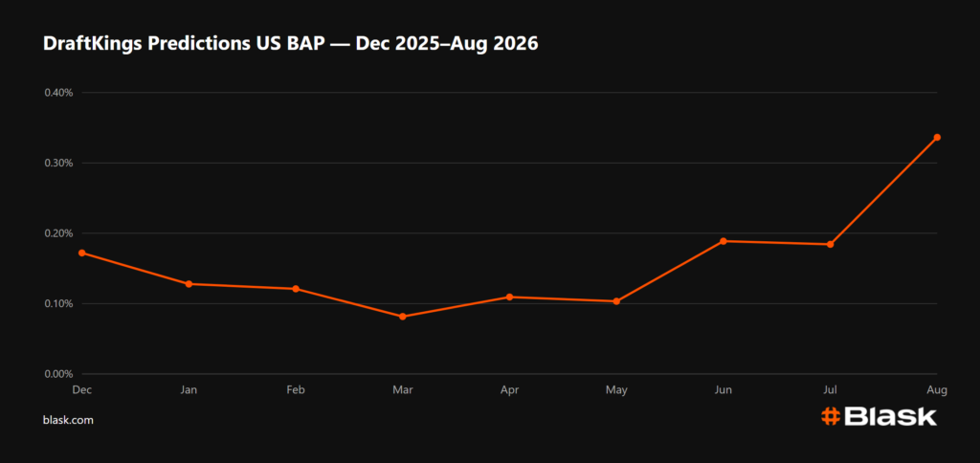Viewport: 980px width, 463px height.
Task: Select the Jul data point on the line
Action: [x=830, y=244]
